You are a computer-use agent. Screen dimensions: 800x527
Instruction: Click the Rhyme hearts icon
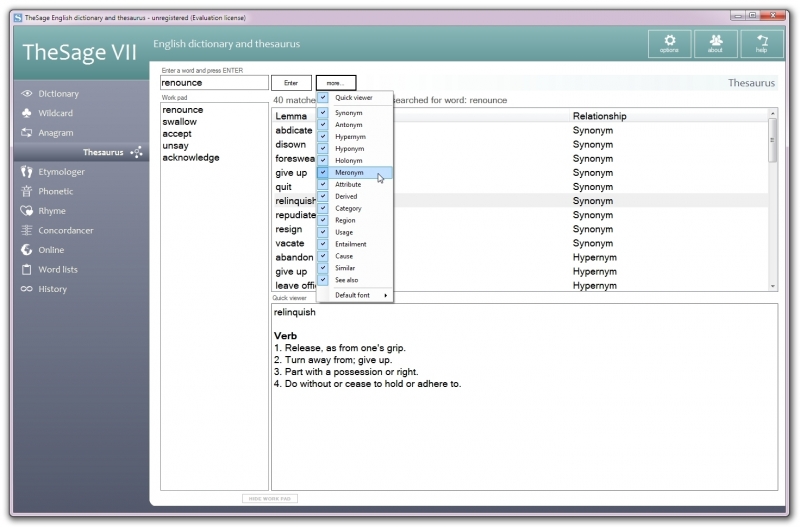tap(27, 211)
